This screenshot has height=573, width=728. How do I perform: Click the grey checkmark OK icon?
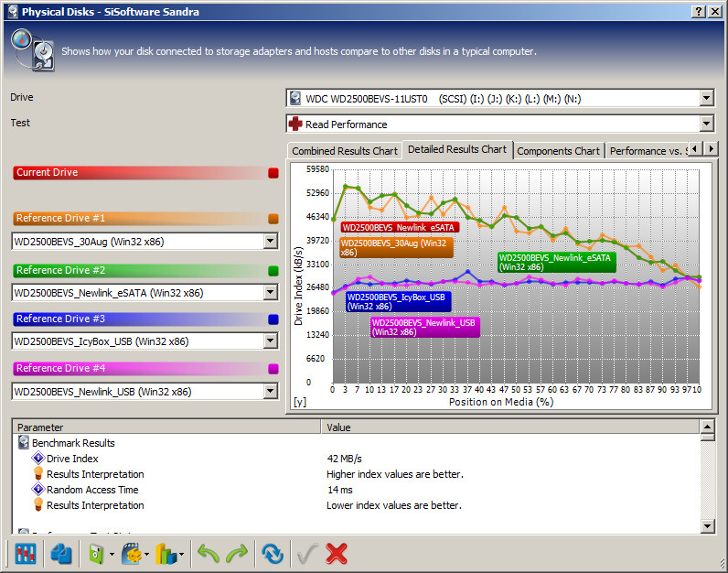tap(307, 554)
